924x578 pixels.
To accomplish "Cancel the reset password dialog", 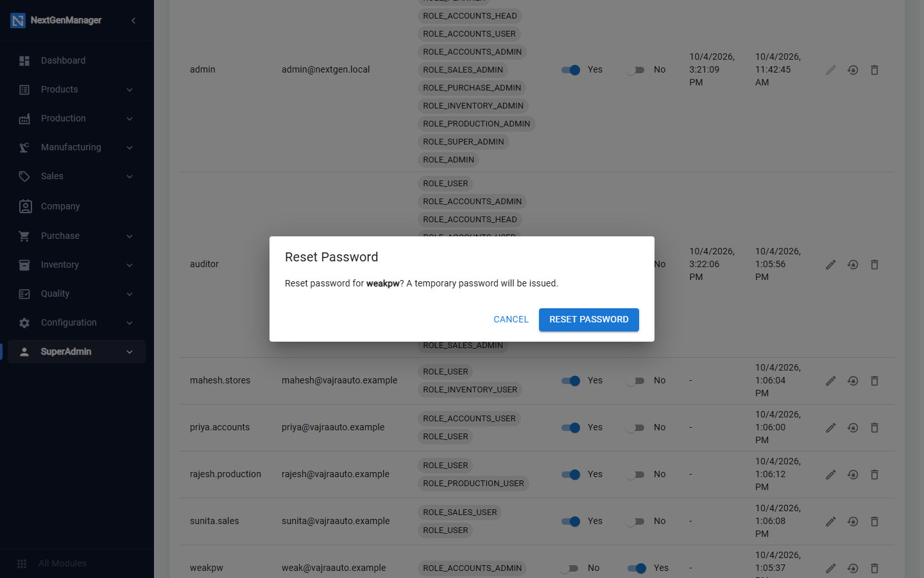I will 511,320.
